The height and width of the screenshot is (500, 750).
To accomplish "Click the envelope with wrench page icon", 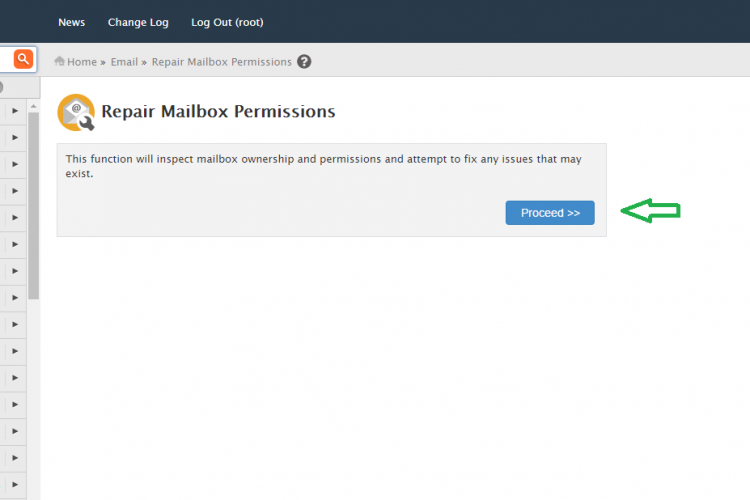I will [x=76, y=112].
